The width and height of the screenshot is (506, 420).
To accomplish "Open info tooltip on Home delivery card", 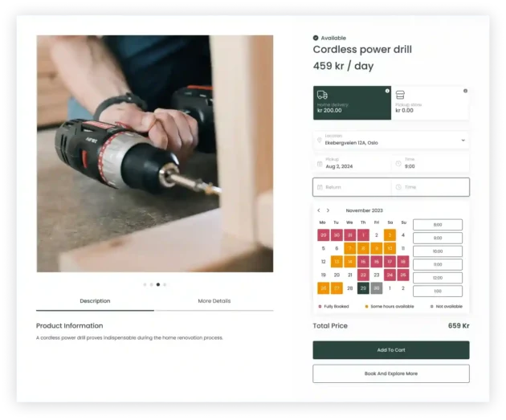I will tap(387, 91).
